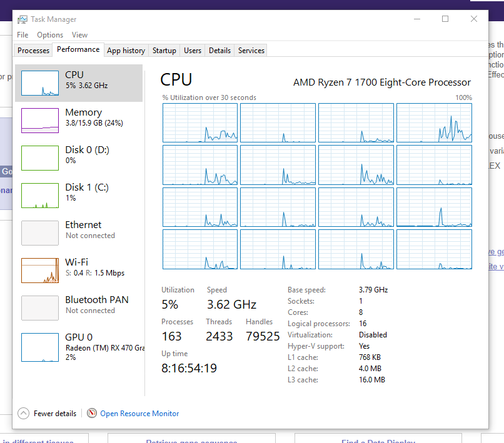Click the '4.0 MB' L2 cache value

(x=370, y=369)
